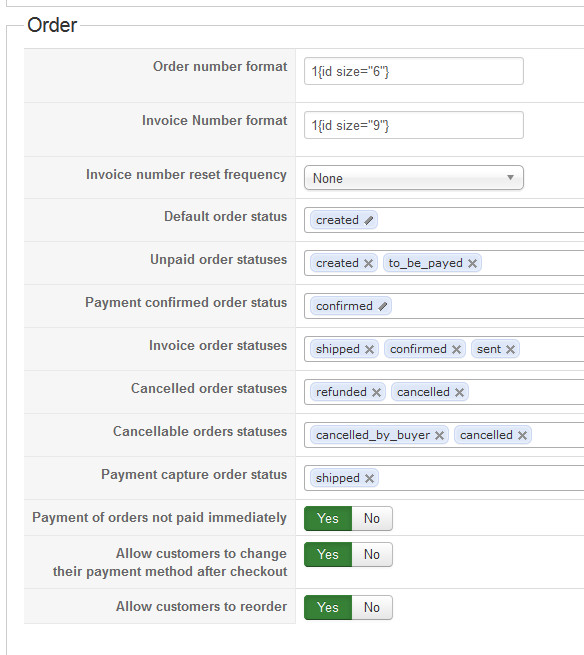Screen dimensions: 584x655
Task: Click empty area of Payment capture status field
Action: (480, 478)
